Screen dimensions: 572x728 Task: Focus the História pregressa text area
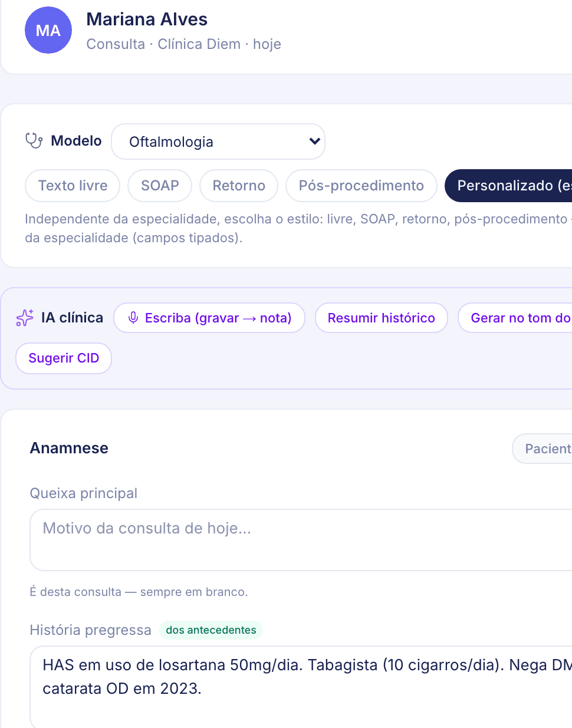[301, 687]
